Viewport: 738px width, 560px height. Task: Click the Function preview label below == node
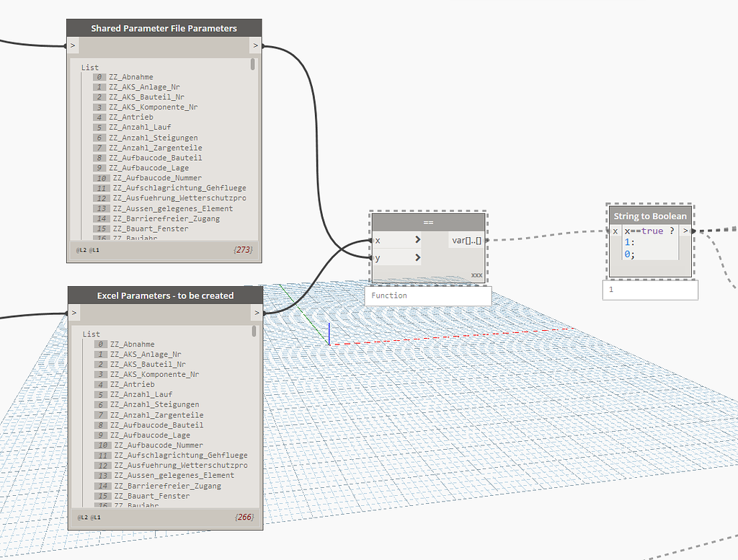pyautogui.click(x=389, y=295)
